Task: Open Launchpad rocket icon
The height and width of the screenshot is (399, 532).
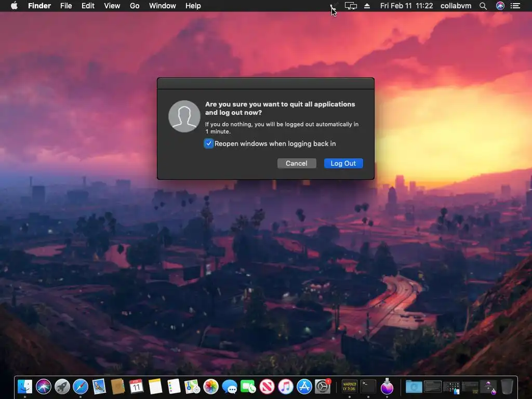Action: [62, 387]
